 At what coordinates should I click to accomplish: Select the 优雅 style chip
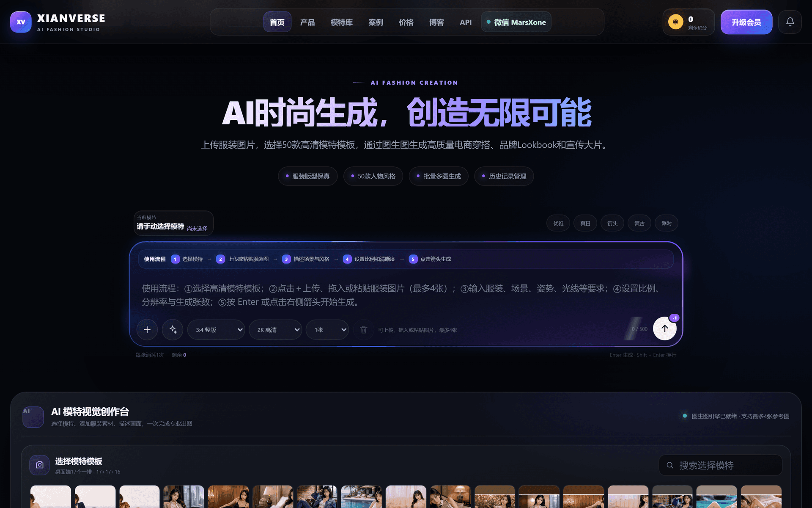pos(558,223)
